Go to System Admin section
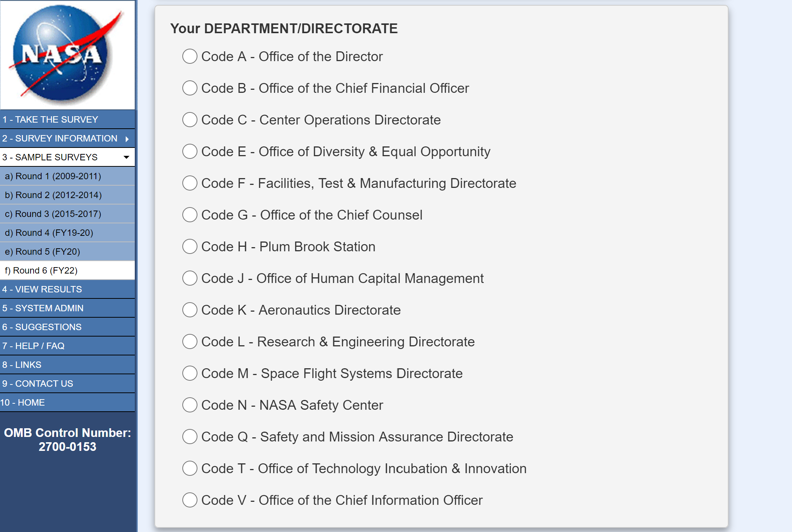 click(x=43, y=308)
